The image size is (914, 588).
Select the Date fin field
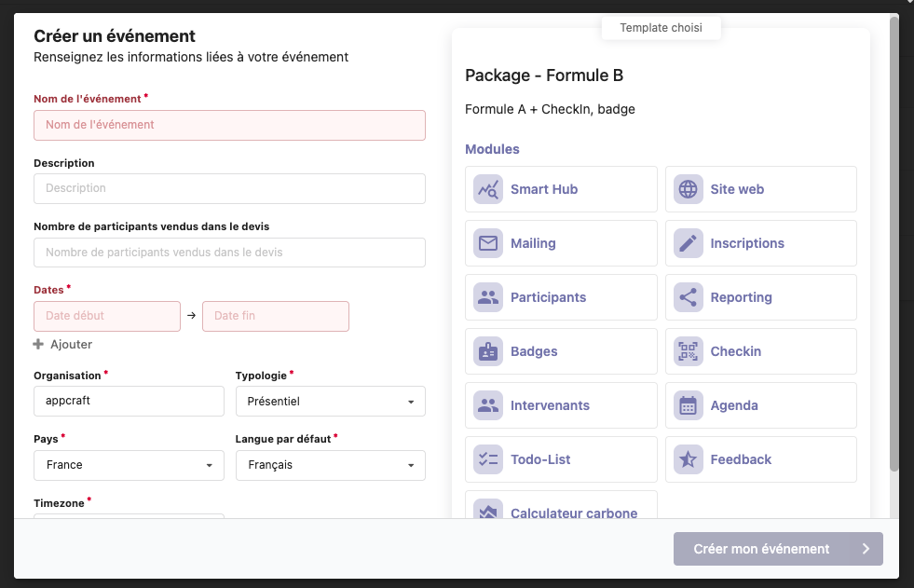[275, 316]
